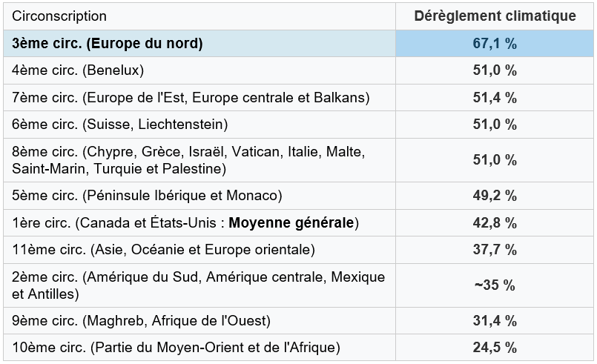Click the ~35 % percentage cell
This screenshot has height=364, width=597.
tap(495, 285)
